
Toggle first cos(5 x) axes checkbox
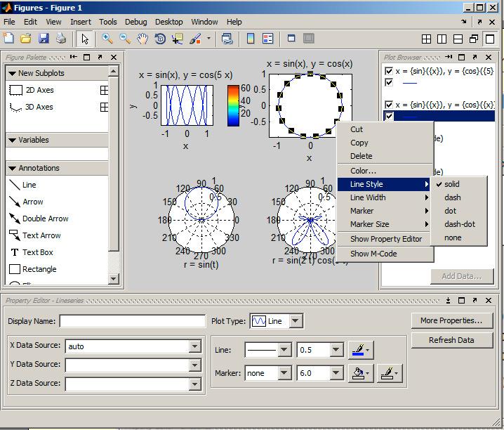389,71
